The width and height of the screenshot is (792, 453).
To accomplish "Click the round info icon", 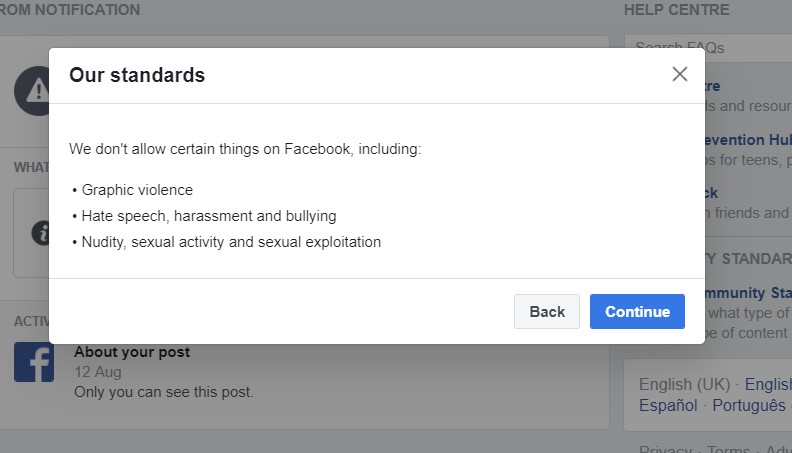I will coord(40,233).
